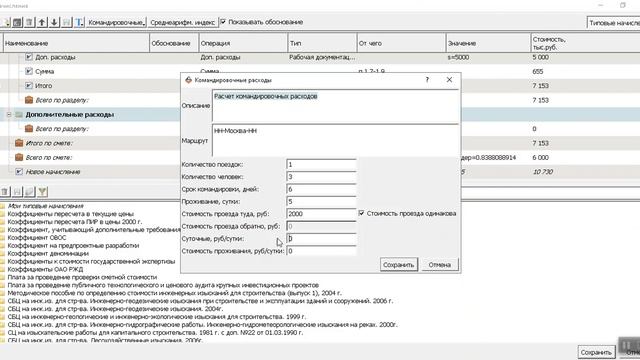This screenshot has height=360, width=640.
Task: Click Проживание, сутки field
Action: point(321,202)
